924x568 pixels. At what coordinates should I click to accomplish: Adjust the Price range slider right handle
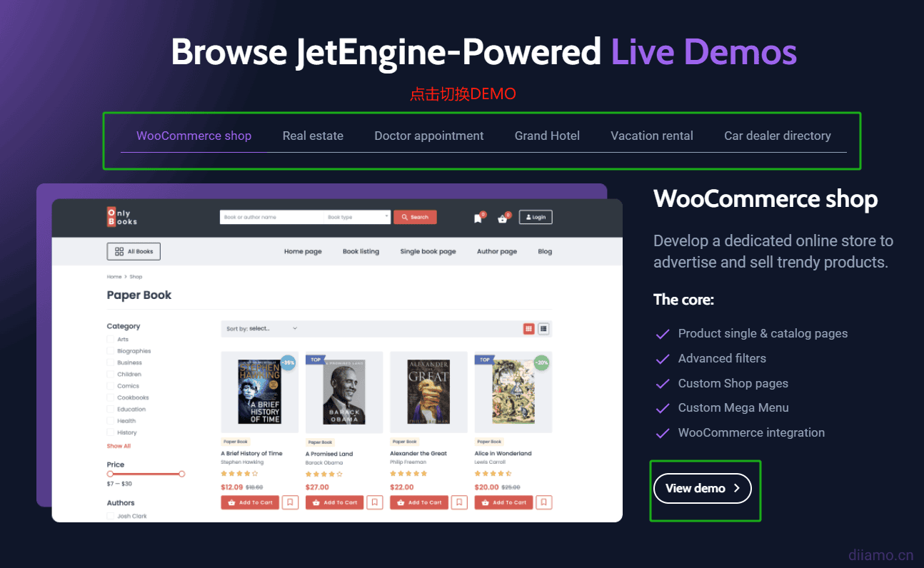pyautogui.click(x=182, y=474)
